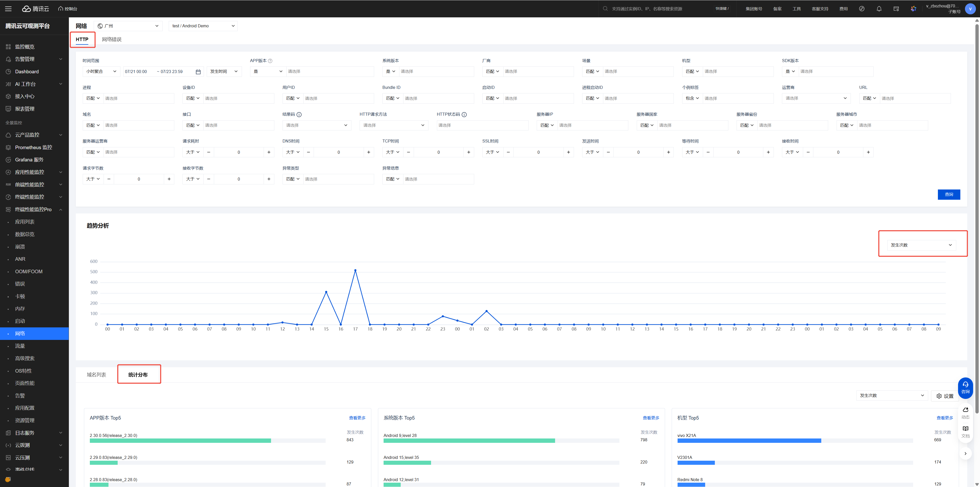Switch to the 网络错误 tab

coord(112,39)
